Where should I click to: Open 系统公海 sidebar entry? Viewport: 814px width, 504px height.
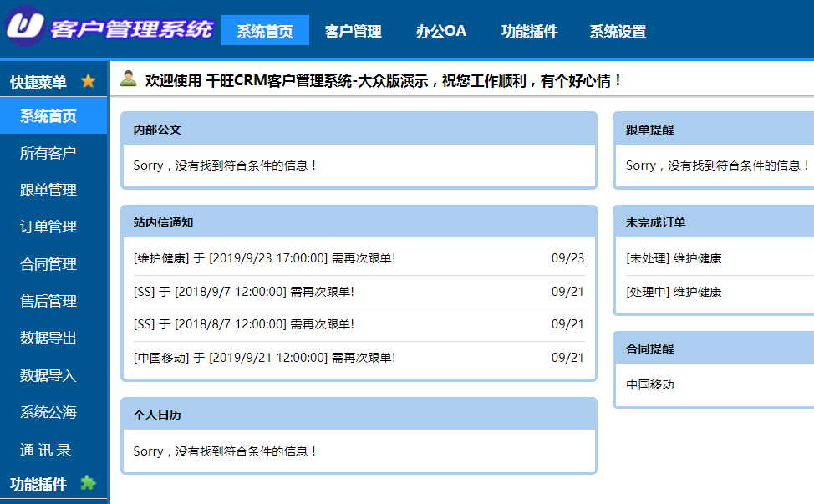point(48,412)
